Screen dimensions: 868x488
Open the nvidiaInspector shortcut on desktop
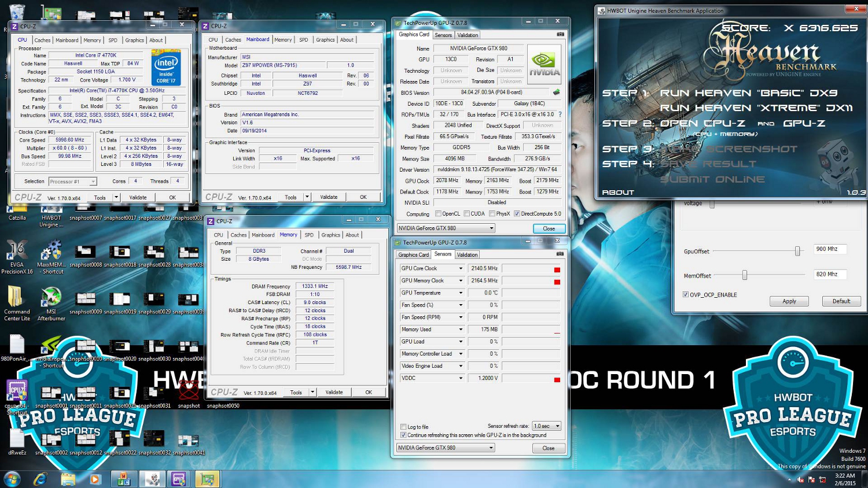click(x=51, y=350)
